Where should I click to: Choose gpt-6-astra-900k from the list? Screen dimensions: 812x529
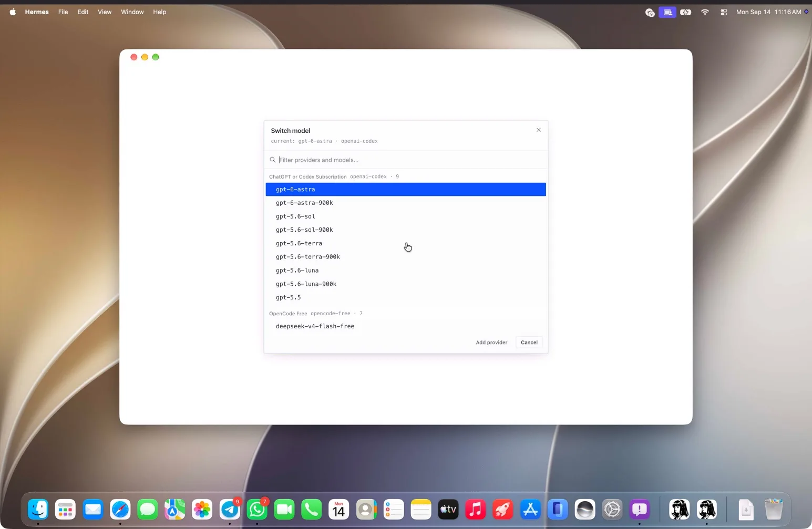pyautogui.click(x=406, y=203)
